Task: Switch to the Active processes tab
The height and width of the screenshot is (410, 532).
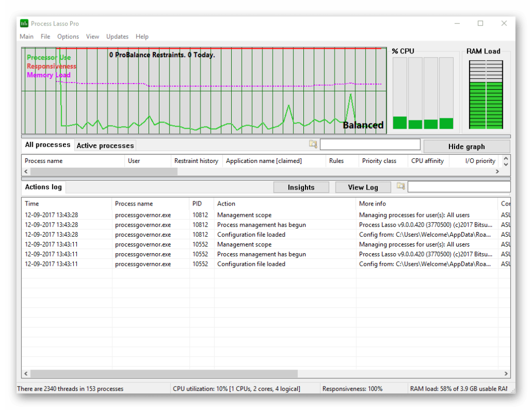Action: point(105,146)
